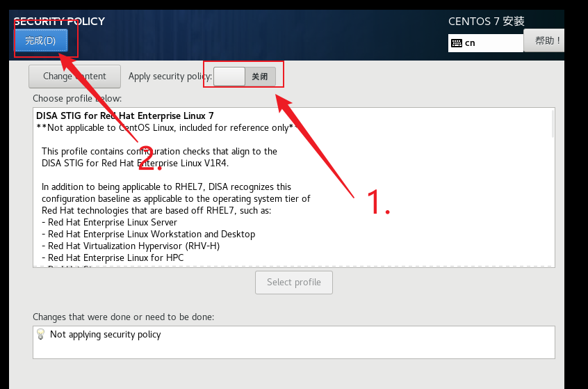
Task: Click the 完成(D) done button
Action: pyautogui.click(x=41, y=40)
